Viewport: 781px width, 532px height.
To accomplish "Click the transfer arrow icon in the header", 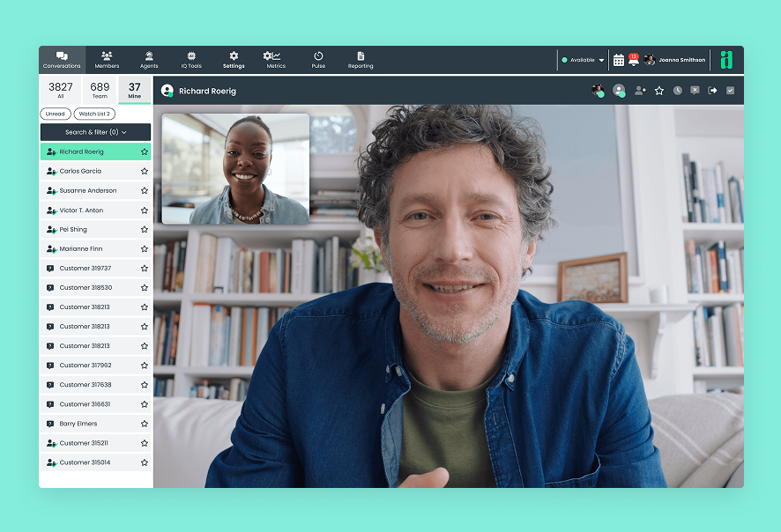I will pyautogui.click(x=713, y=91).
